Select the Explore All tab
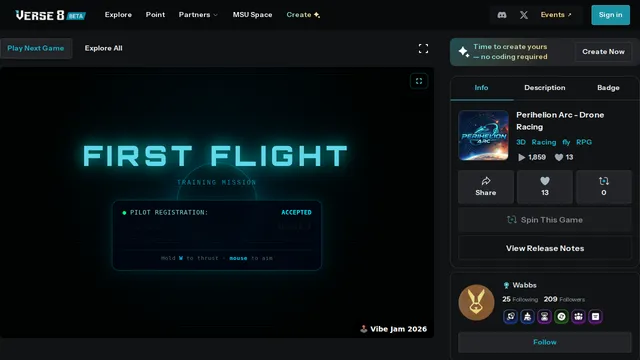 pyautogui.click(x=104, y=48)
